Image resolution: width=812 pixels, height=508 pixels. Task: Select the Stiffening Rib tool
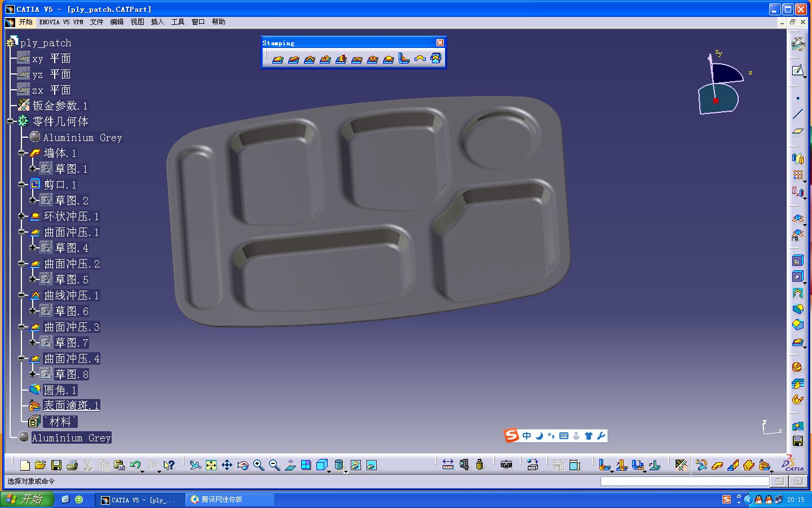[404, 59]
